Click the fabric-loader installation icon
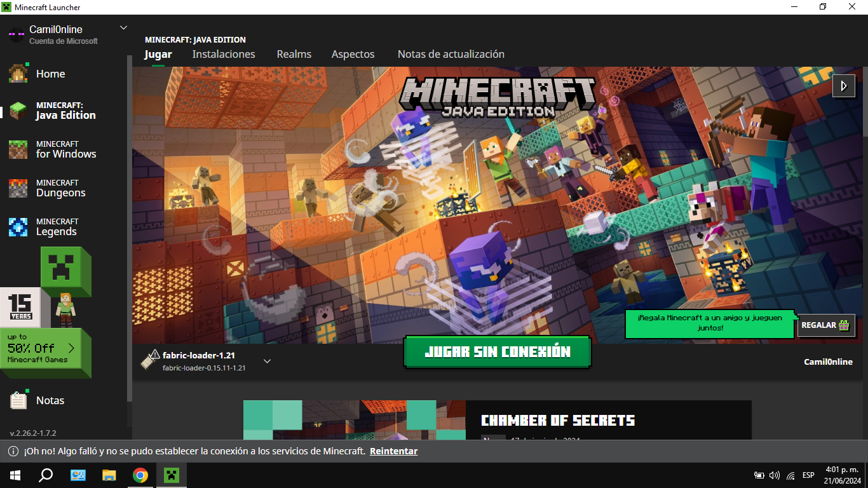Image resolution: width=868 pixels, height=488 pixels. point(150,360)
